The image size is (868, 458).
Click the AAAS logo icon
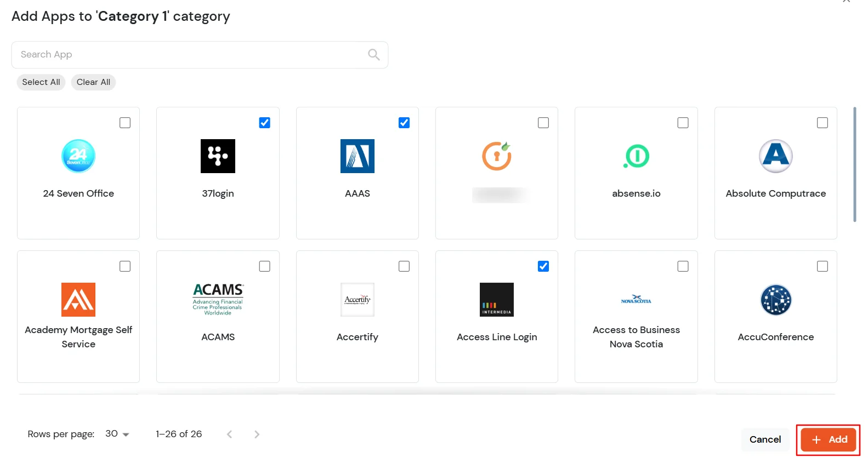[x=358, y=156]
